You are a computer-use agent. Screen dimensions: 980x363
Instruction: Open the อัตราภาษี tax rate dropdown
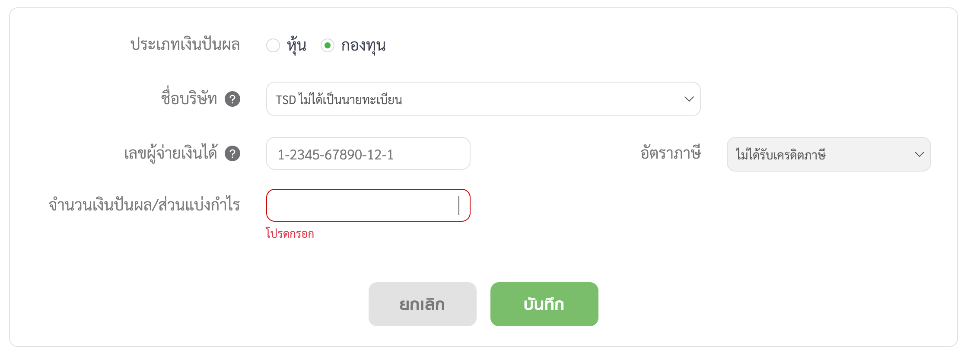pyautogui.click(x=829, y=154)
